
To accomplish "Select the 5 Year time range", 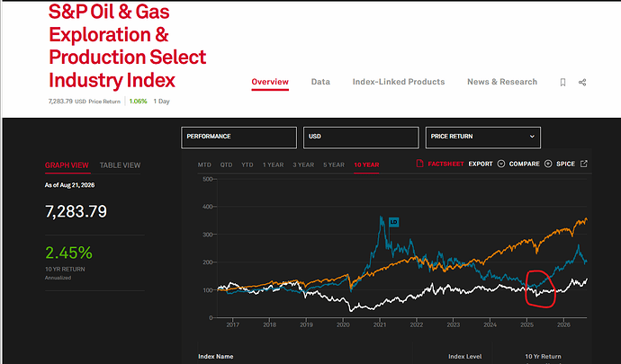I will (x=334, y=164).
